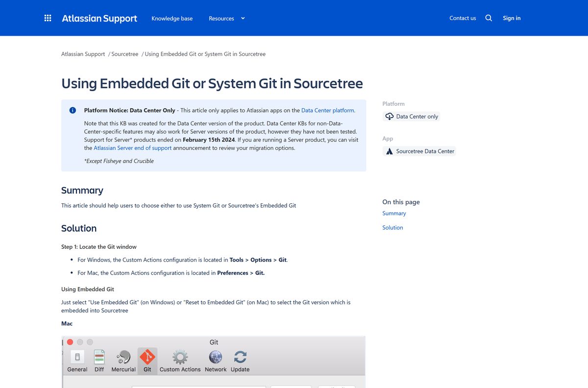This screenshot has width=588, height=388.
Task: Click the page title heading
Action: pos(212,83)
